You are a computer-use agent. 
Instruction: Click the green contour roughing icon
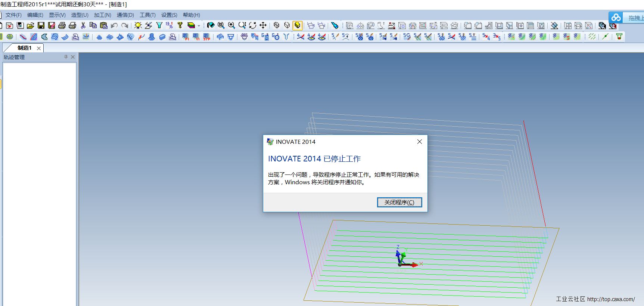[10, 37]
